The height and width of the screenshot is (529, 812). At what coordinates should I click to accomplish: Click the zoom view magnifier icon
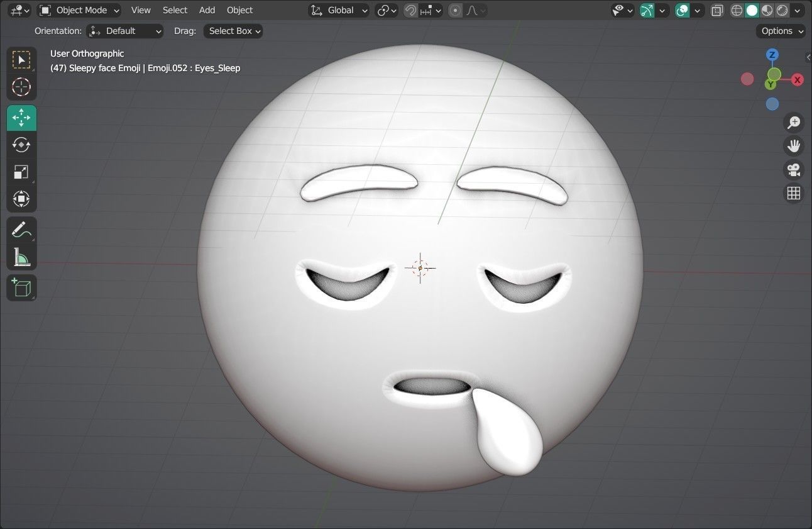point(794,122)
